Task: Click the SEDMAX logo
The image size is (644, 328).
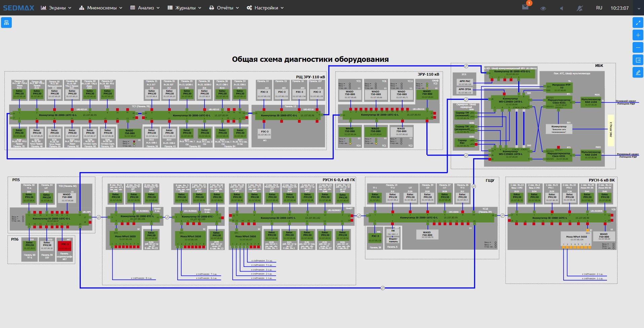Action: [x=18, y=8]
